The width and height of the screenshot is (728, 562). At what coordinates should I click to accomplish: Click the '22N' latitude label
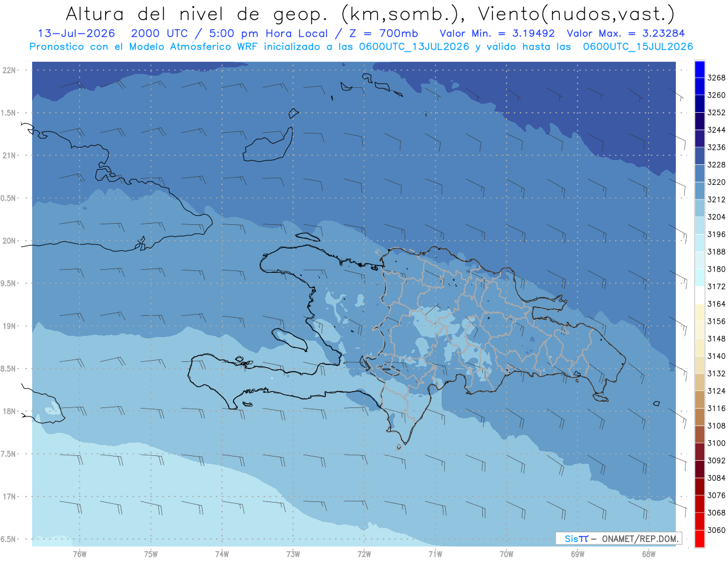click(10, 70)
